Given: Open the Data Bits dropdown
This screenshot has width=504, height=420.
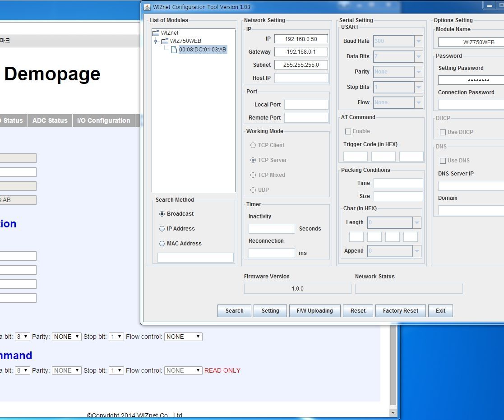Looking at the screenshot, I should (x=419, y=56).
